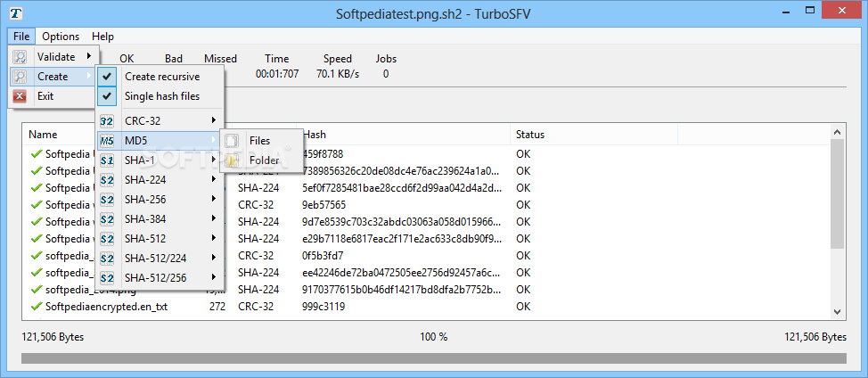Viewport: 868px width, 378px height.
Task: Click the Time value 00:01:707
Action: pyautogui.click(x=277, y=74)
